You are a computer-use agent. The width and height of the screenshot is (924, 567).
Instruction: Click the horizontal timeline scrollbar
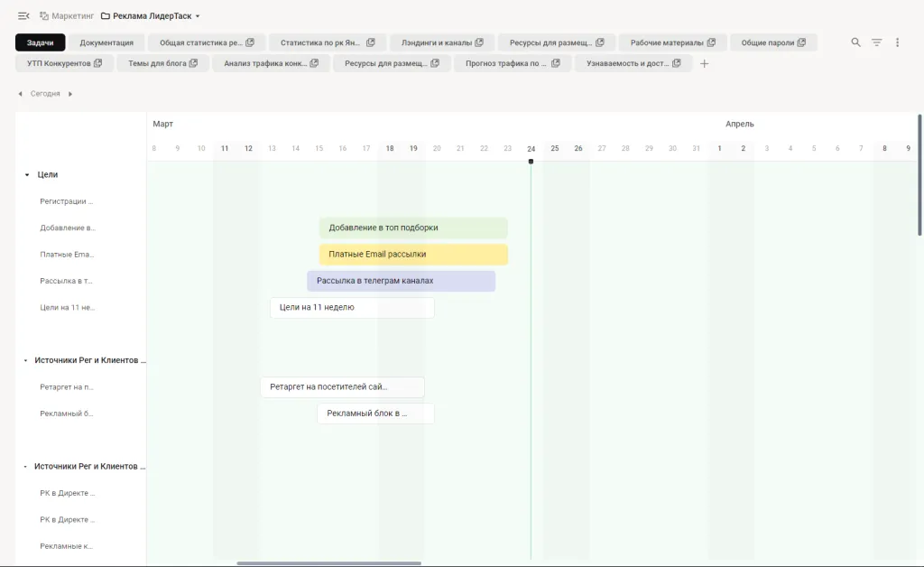click(x=328, y=563)
